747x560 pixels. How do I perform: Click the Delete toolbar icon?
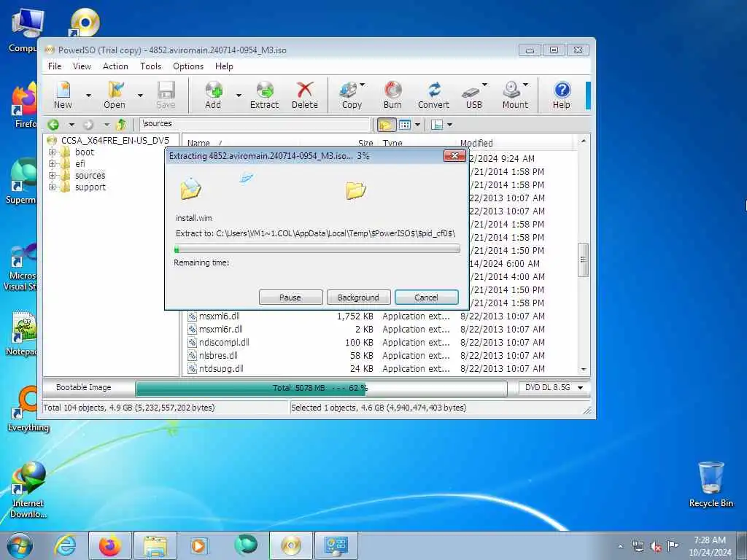(x=304, y=96)
